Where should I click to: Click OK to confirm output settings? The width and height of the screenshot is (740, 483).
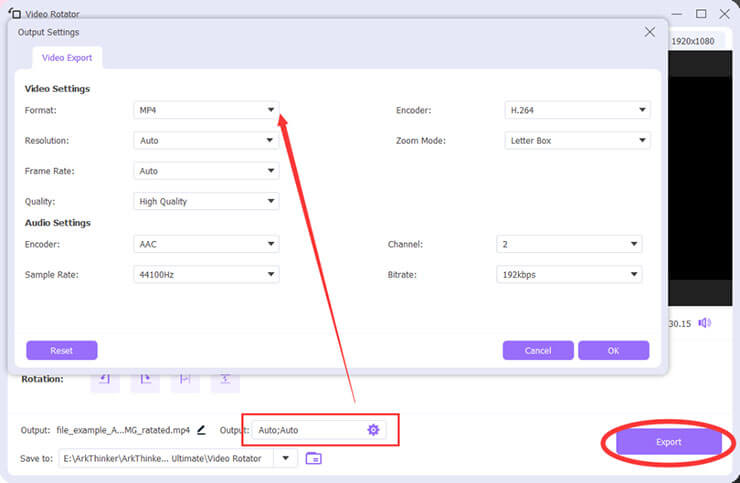point(613,350)
